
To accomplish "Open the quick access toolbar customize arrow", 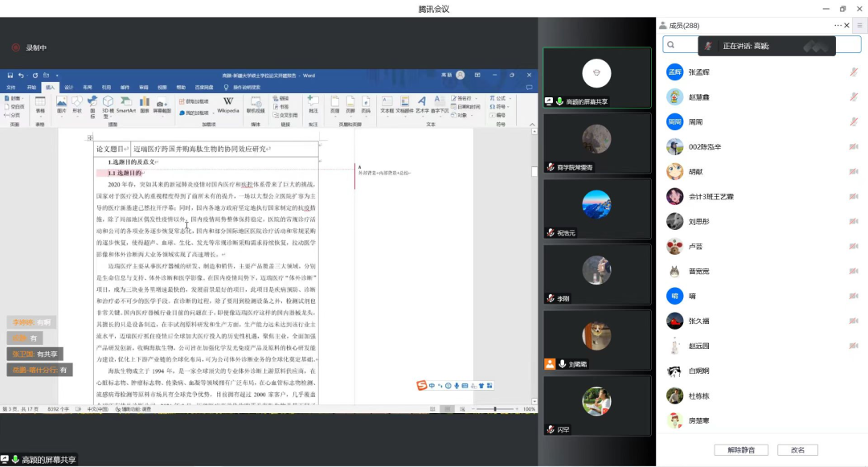I will (x=57, y=76).
